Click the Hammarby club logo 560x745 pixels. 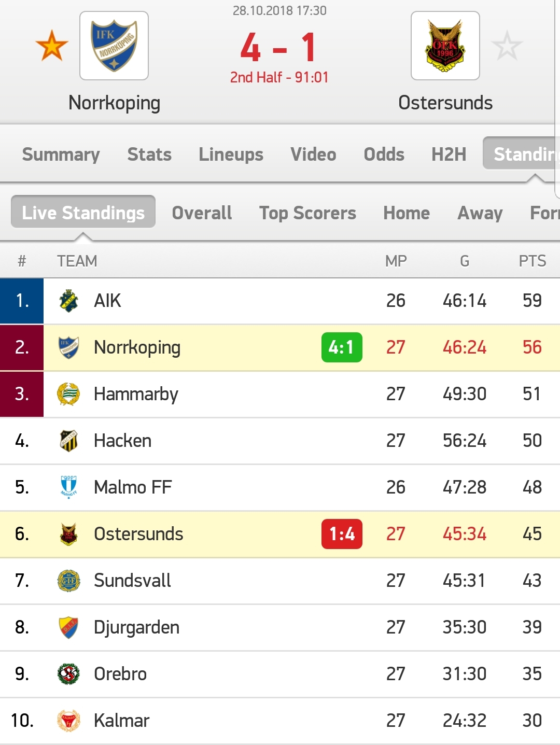tap(68, 394)
